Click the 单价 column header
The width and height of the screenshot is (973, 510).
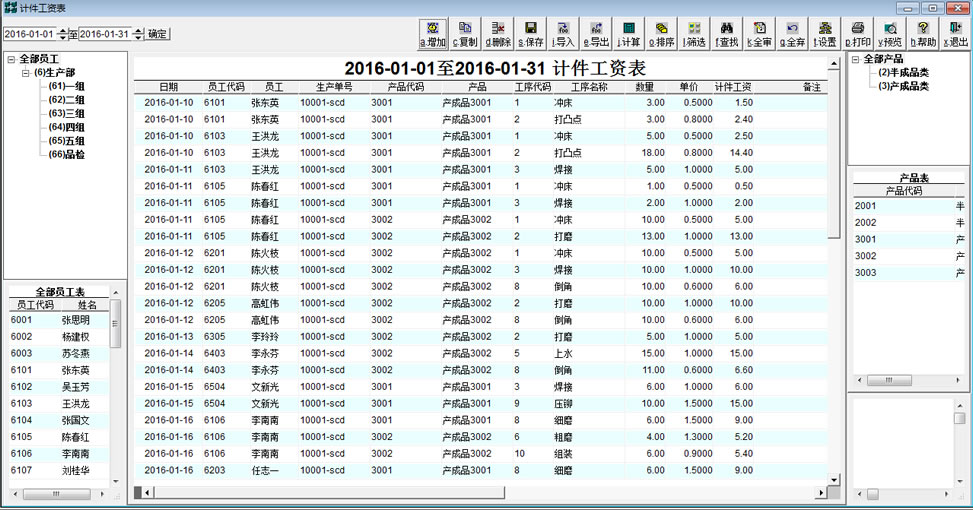tap(689, 87)
